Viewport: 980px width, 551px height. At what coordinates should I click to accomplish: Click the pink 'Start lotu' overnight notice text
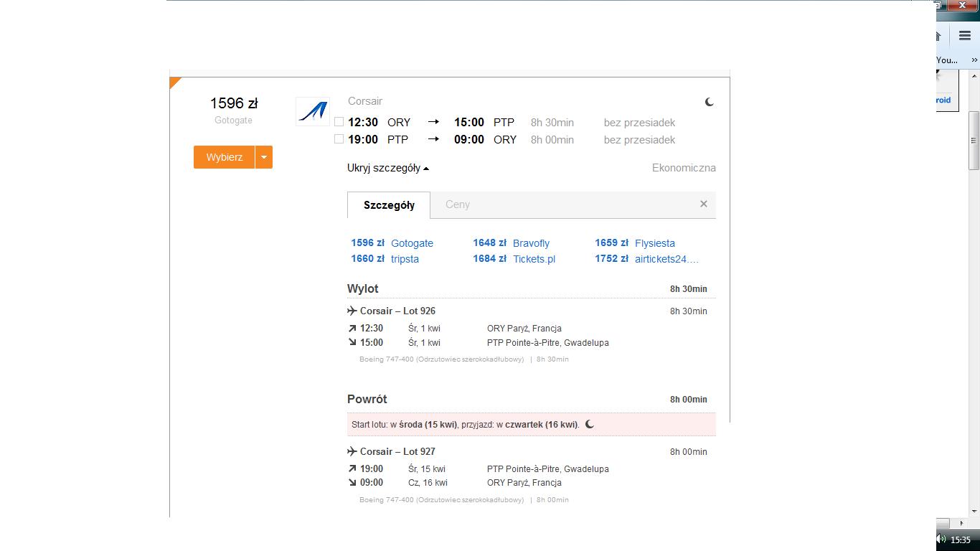point(466,425)
